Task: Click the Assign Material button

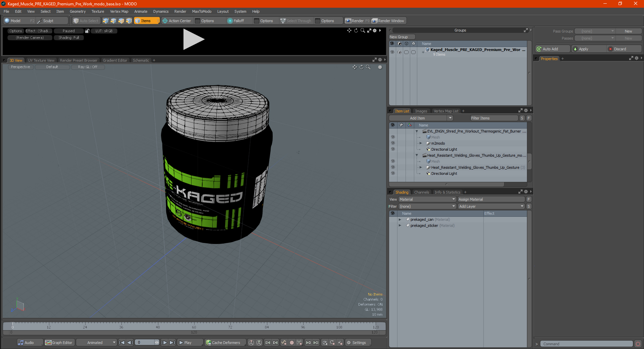Action: point(491,199)
